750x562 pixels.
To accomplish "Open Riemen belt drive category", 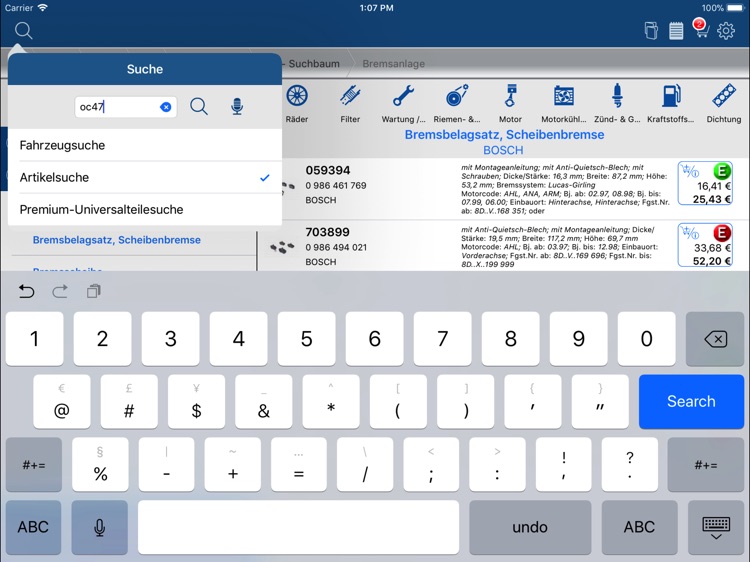I will (x=457, y=104).
